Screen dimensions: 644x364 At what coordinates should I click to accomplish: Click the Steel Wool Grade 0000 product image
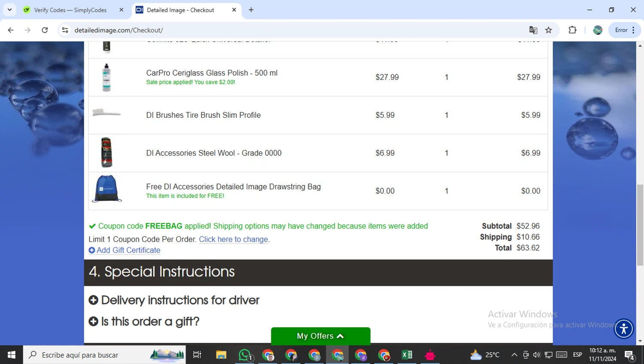coord(106,153)
